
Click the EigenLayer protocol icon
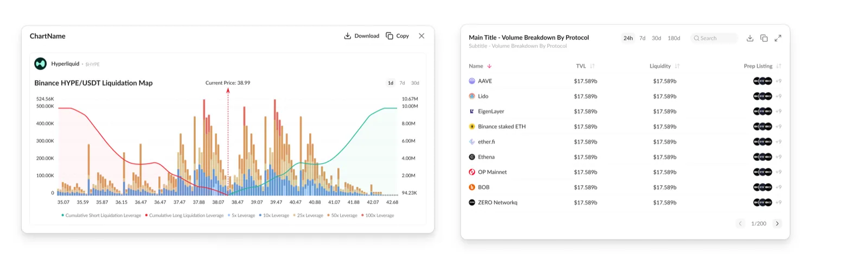pyautogui.click(x=472, y=111)
